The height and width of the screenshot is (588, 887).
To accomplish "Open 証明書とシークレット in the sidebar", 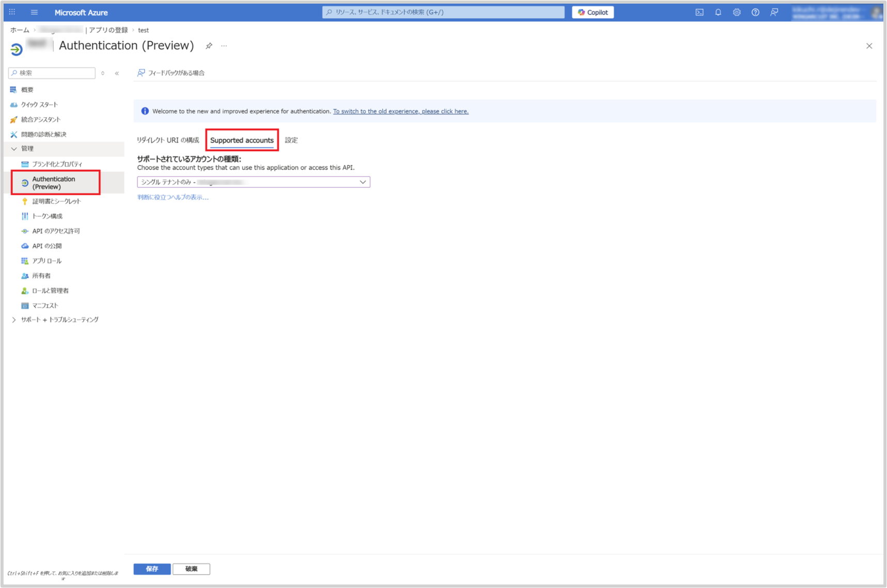I will tap(56, 201).
